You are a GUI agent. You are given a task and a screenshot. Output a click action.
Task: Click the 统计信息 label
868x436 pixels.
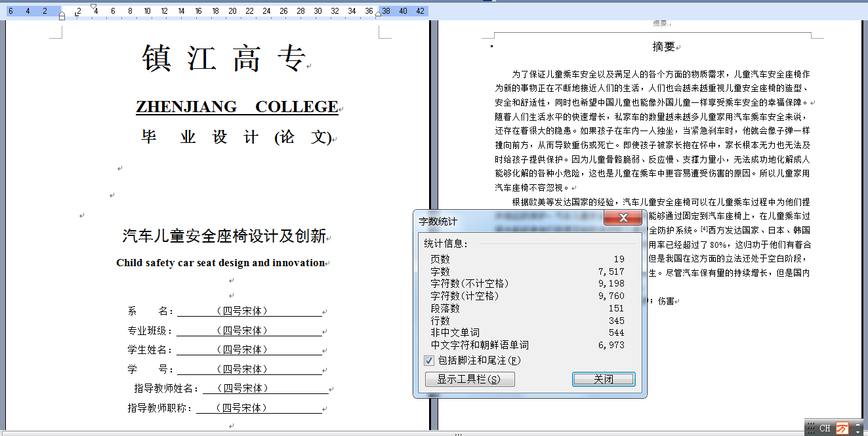[446, 244]
